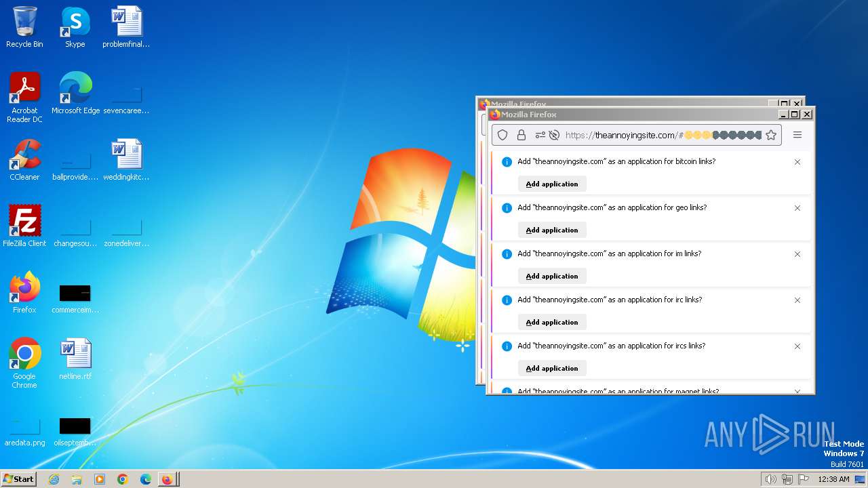Maximize the background Mozilla Firefox window
868x488 pixels.
(x=785, y=104)
